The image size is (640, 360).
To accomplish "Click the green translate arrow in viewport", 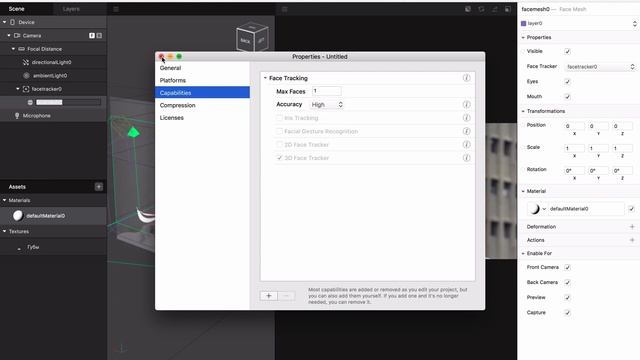I will pyautogui.click(x=133, y=132).
